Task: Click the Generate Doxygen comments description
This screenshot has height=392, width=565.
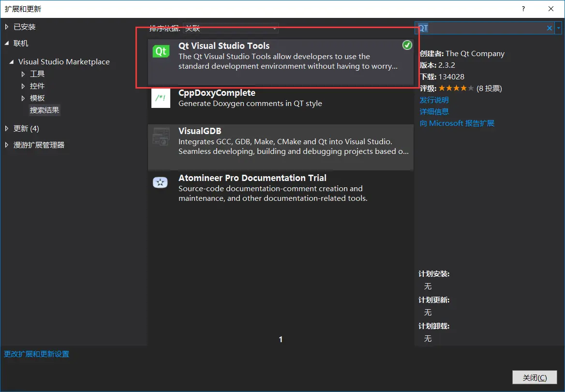Action: click(250, 104)
